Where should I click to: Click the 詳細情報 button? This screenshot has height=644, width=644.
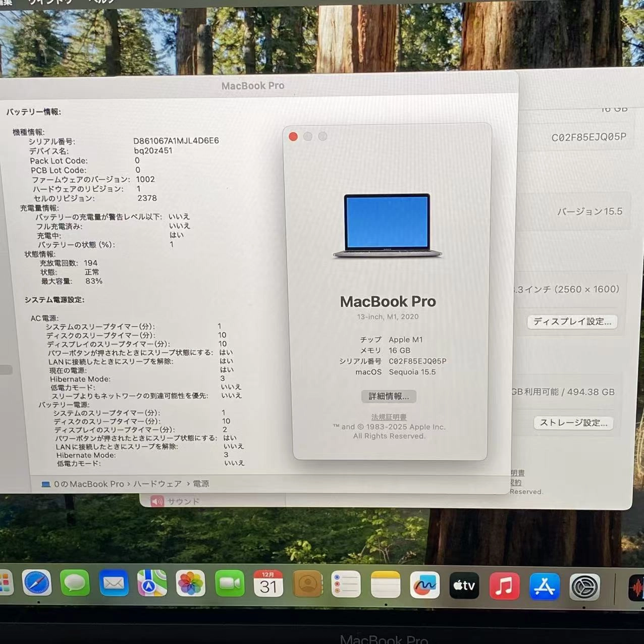pyautogui.click(x=388, y=396)
